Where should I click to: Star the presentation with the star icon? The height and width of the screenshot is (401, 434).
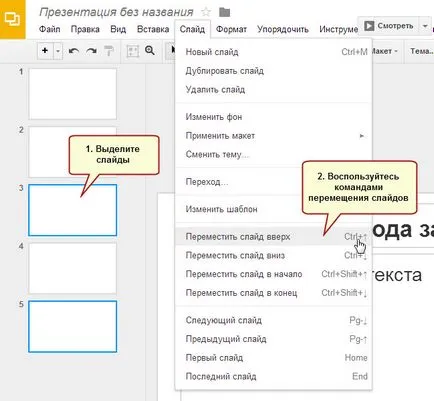coord(206,12)
